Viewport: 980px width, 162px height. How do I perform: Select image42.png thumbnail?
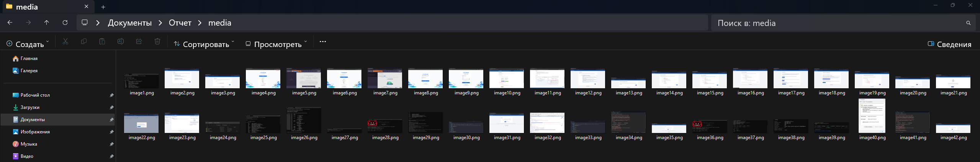click(x=953, y=128)
